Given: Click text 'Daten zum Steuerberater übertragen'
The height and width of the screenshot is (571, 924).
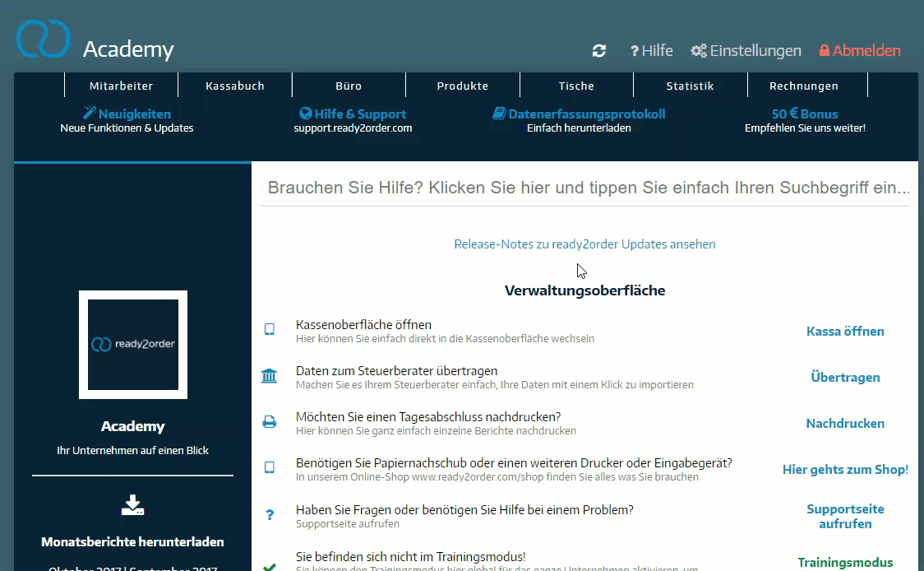Looking at the screenshot, I should click(x=396, y=371).
